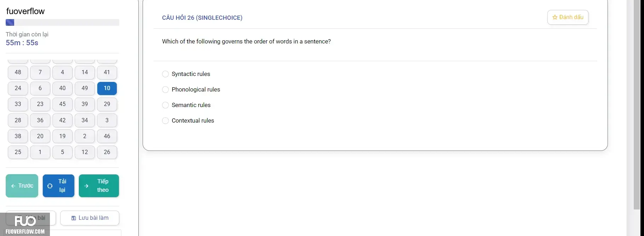The width and height of the screenshot is (644, 236).
Task: Open question number 36
Action: pos(40,120)
